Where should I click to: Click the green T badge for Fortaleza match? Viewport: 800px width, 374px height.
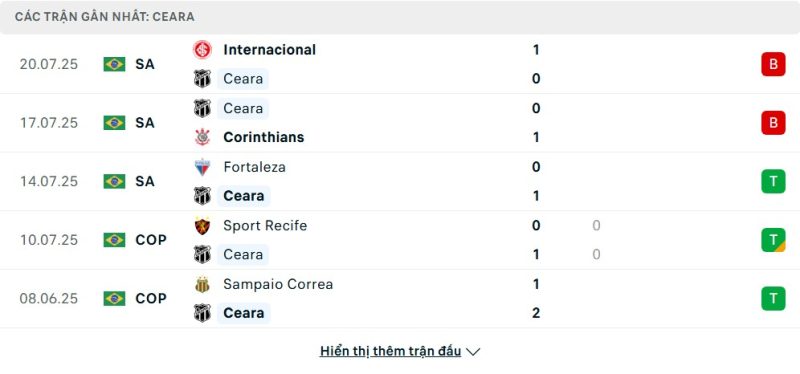(773, 181)
